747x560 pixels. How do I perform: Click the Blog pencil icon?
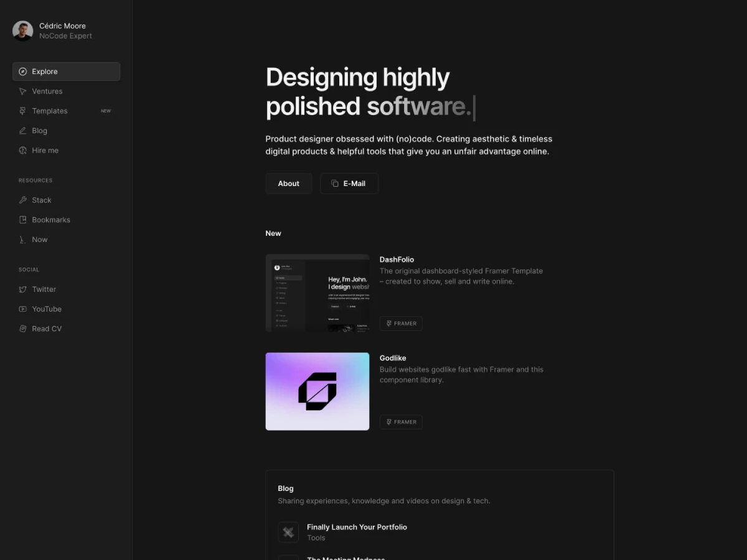23,131
